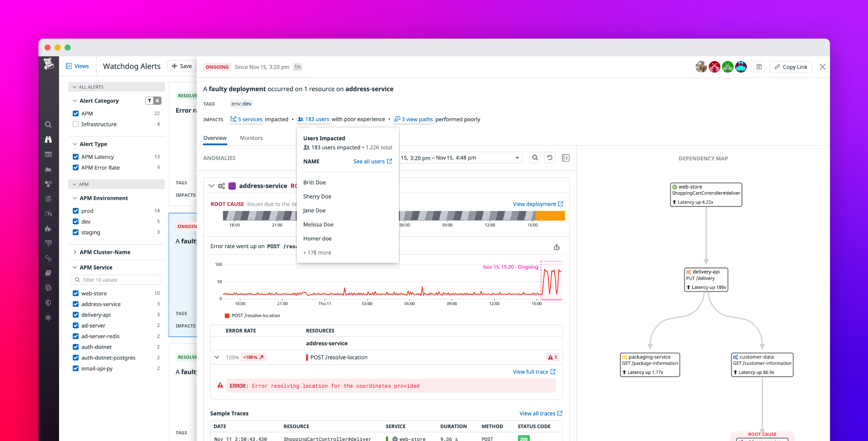Image resolution: width=868 pixels, height=441 pixels.
Task: Click the Filter 16 values input field
Action: [116, 279]
